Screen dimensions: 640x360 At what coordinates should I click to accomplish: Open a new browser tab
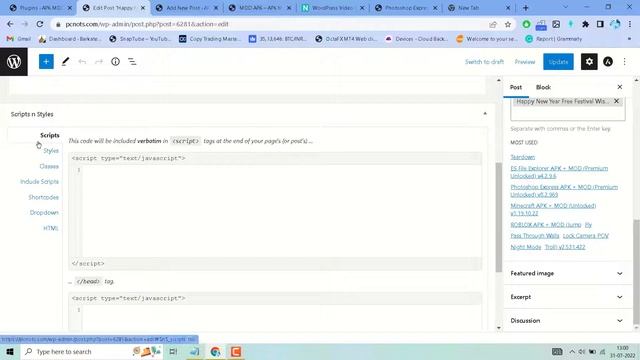click(526, 8)
